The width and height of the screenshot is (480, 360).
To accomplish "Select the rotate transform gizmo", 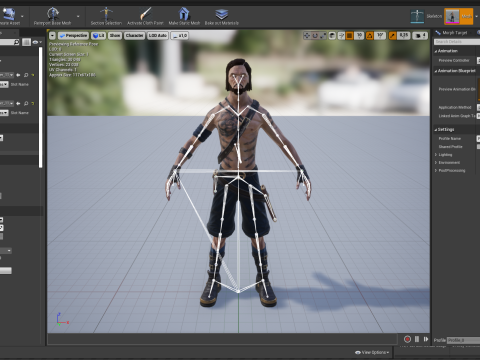I will click(315, 35).
